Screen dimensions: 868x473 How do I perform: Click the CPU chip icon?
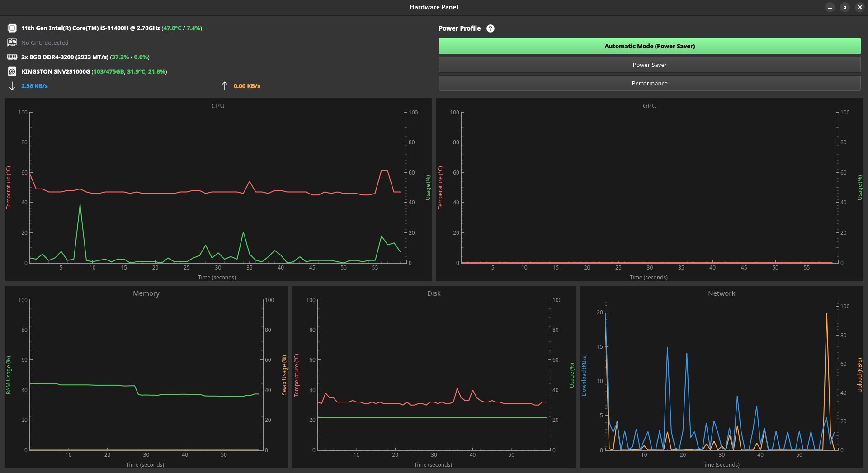[12, 28]
